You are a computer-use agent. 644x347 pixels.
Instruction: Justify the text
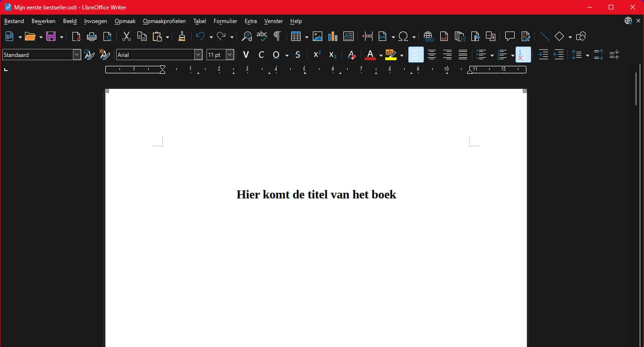click(463, 55)
